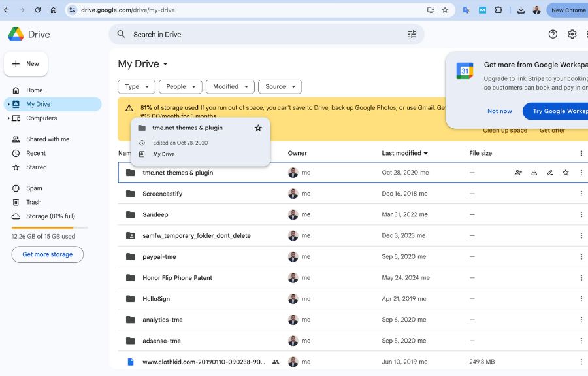Click the browser home icon
This screenshot has height=376, width=588.
(x=54, y=10)
